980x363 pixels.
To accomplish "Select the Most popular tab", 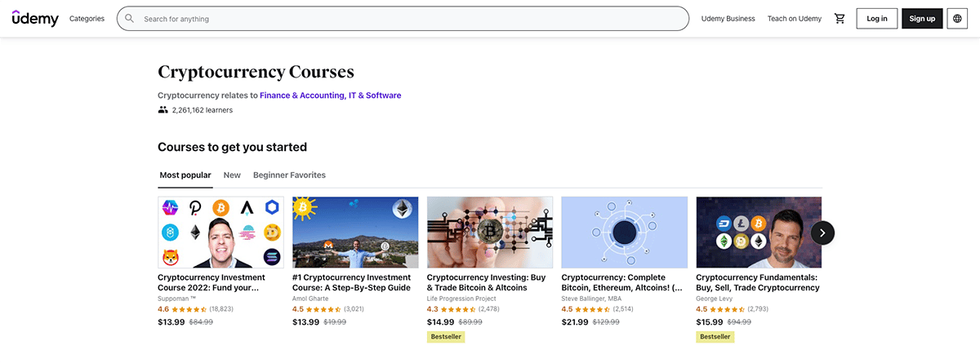I will (x=185, y=175).
